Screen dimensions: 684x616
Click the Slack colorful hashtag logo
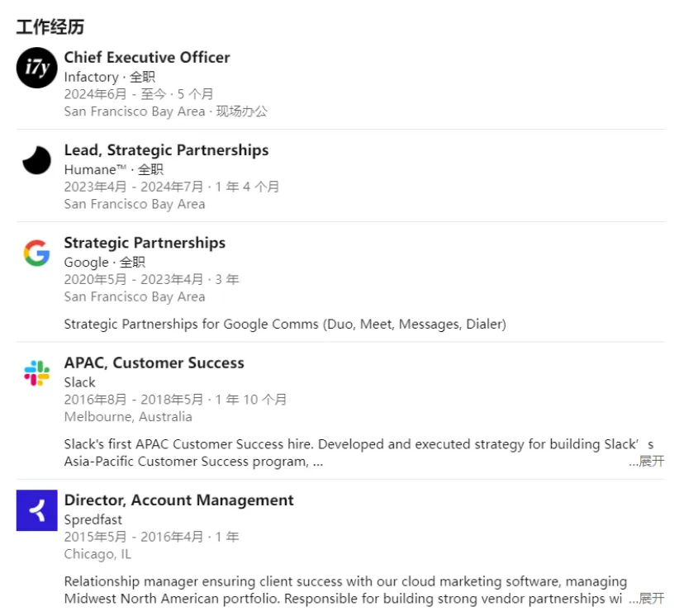point(36,372)
